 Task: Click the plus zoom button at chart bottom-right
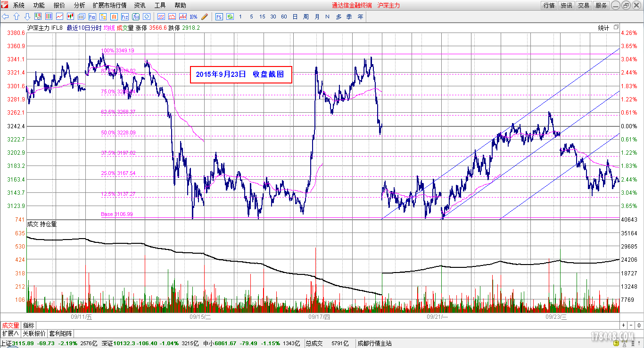tap(624, 325)
